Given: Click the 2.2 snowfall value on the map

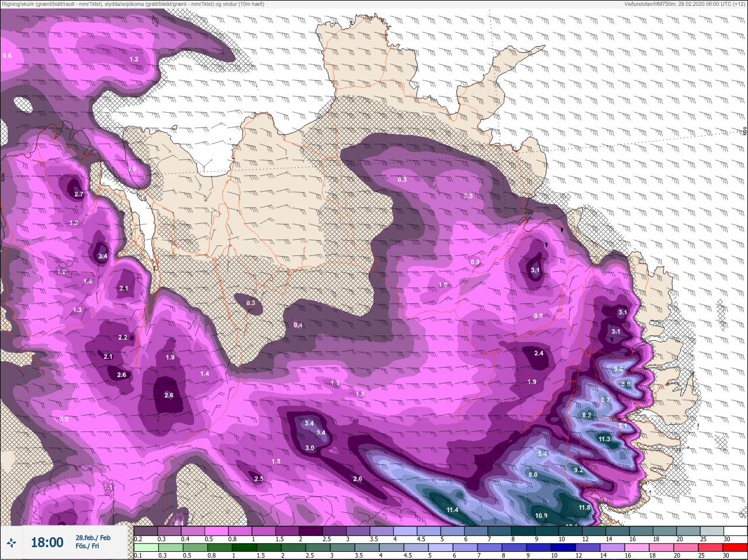Looking at the screenshot, I should click(123, 337).
